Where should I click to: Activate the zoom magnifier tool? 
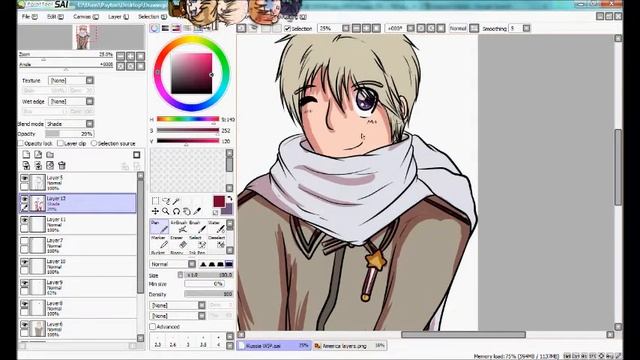coord(166,211)
